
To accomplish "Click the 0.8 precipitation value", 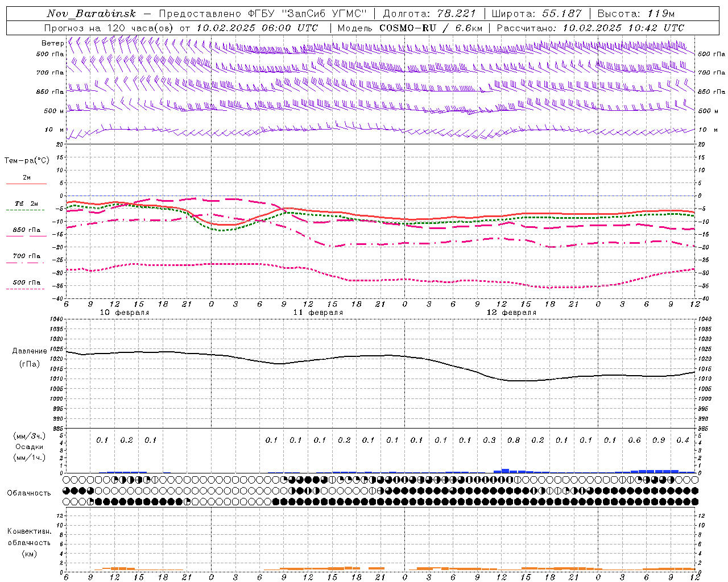I will click(513, 440).
